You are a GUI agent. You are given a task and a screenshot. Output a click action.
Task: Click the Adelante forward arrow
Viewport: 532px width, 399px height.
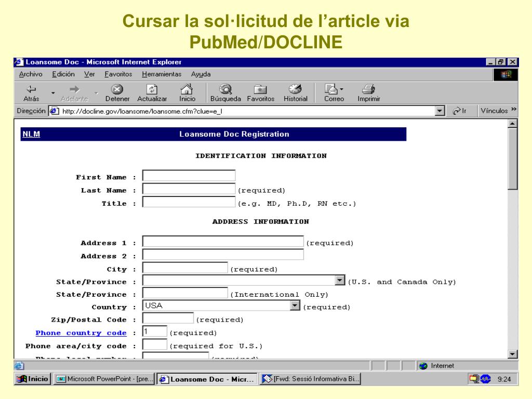(75, 93)
